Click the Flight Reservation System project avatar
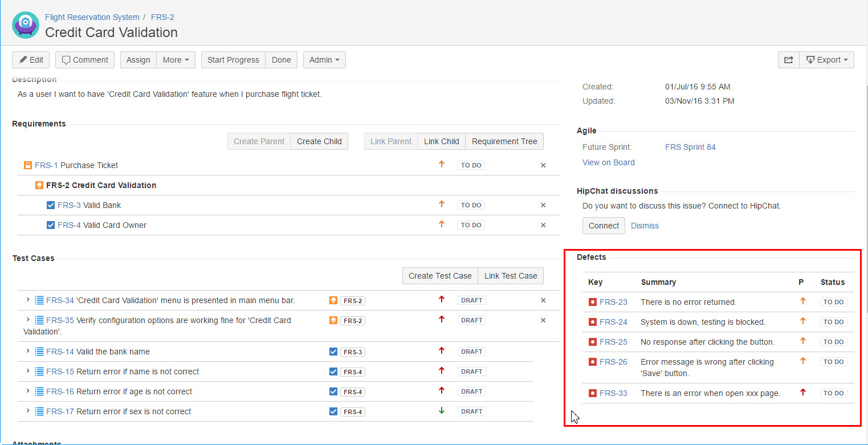The height and width of the screenshot is (445, 868). pyautogui.click(x=26, y=25)
